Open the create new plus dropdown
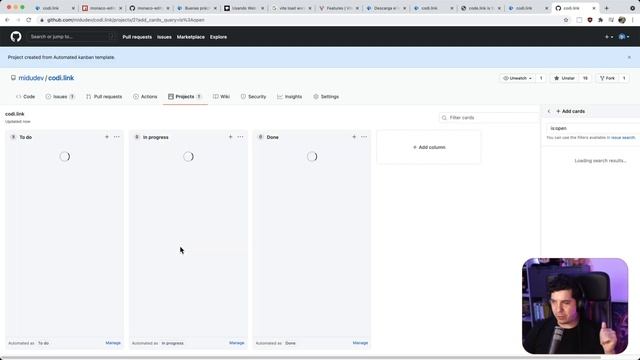This screenshot has width=640, height=360. (x=609, y=37)
